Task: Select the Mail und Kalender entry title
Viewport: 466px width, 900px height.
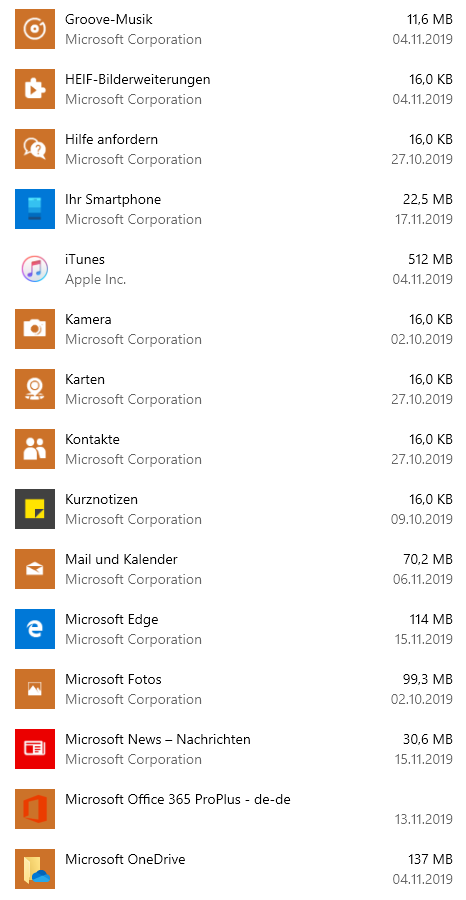Action: coord(121,559)
